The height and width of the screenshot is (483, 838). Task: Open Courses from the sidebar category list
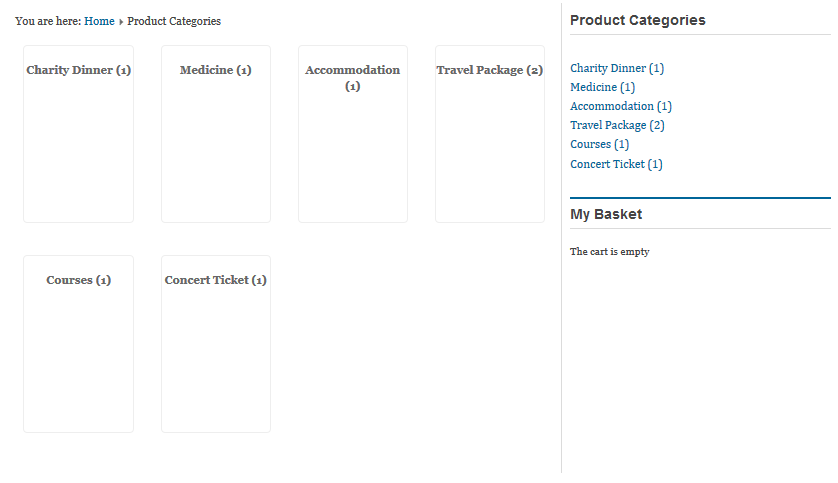click(590, 144)
